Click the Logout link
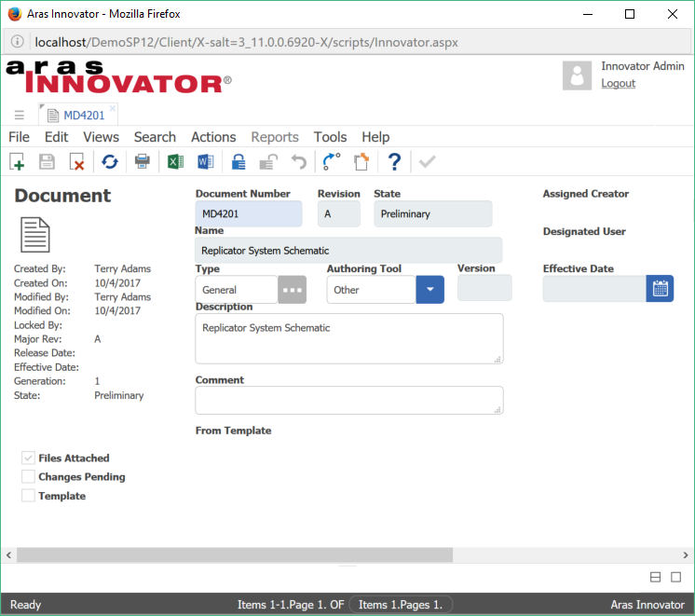This screenshot has width=695, height=616. pos(619,83)
